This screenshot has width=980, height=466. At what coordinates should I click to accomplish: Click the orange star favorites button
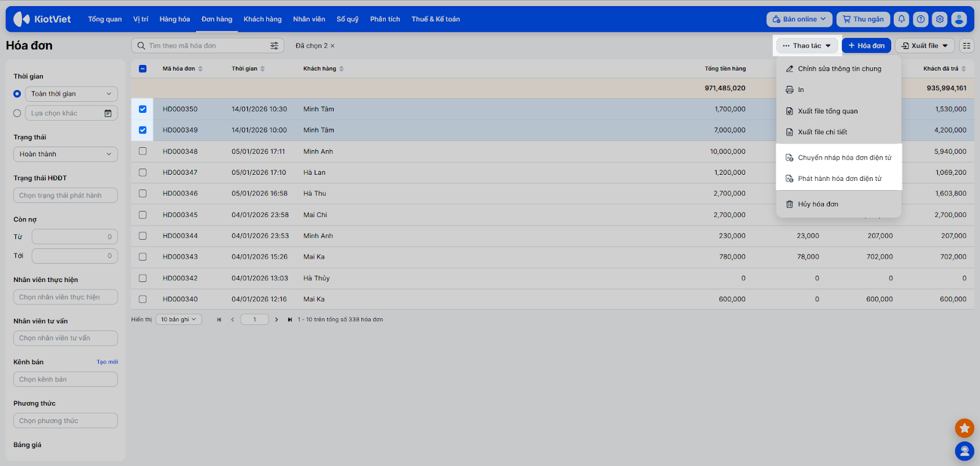[964, 428]
